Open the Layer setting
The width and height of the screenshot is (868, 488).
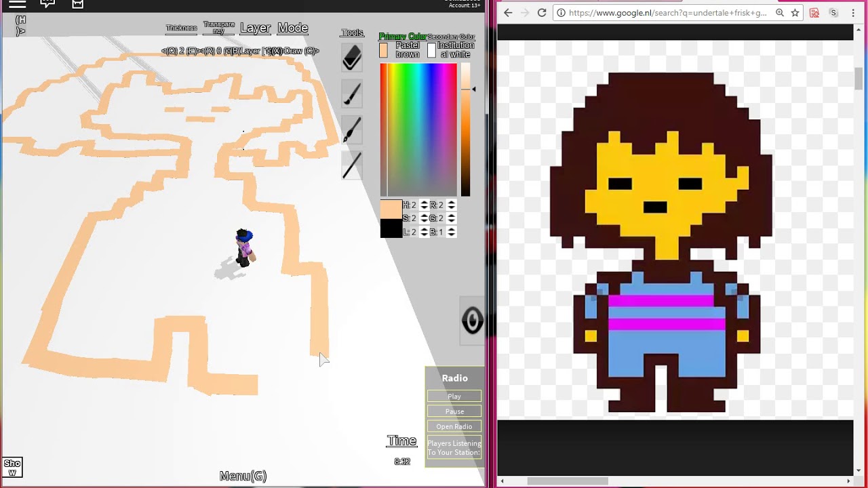tap(256, 28)
